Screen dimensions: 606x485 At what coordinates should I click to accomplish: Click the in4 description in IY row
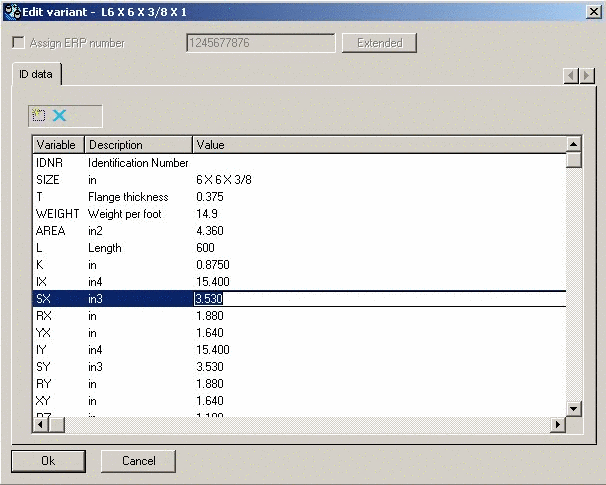click(x=95, y=350)
